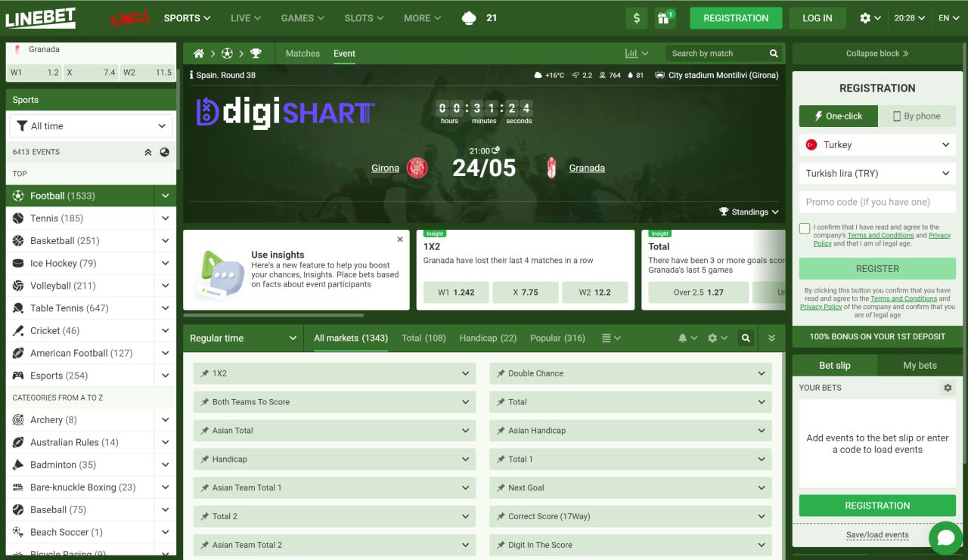Open the Turkish lira currency dropdown

coord(877,173)
